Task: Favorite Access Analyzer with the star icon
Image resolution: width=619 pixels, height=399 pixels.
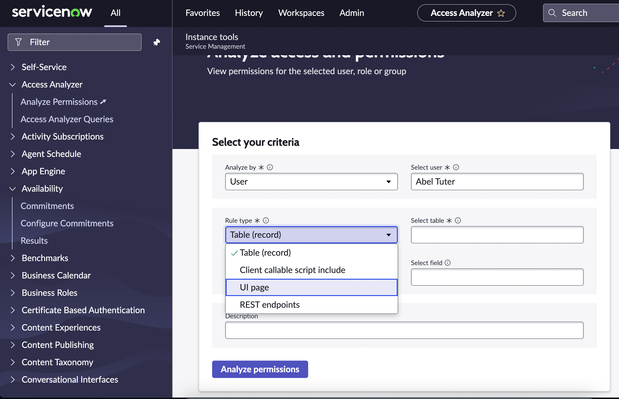Action: 501,13
